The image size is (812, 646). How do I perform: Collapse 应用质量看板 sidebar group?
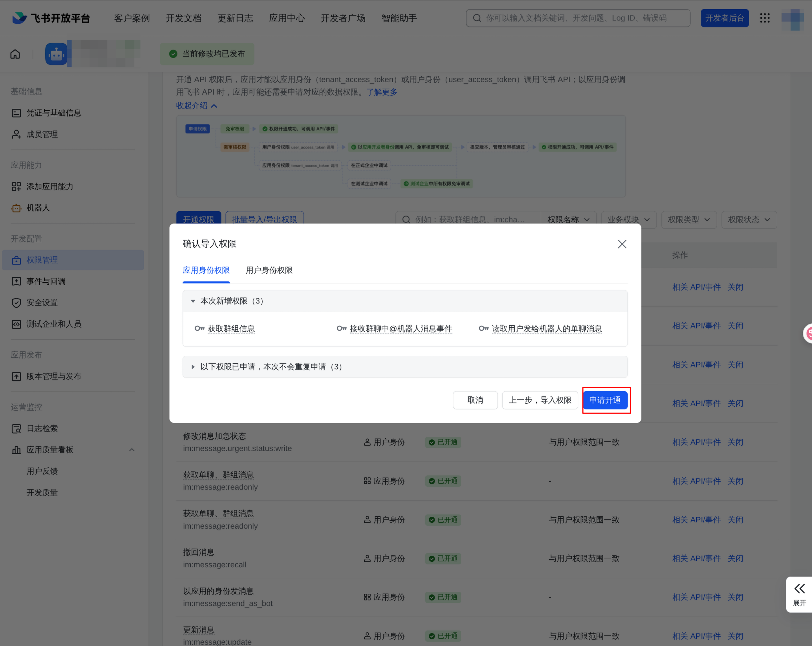tap(132, 450)
